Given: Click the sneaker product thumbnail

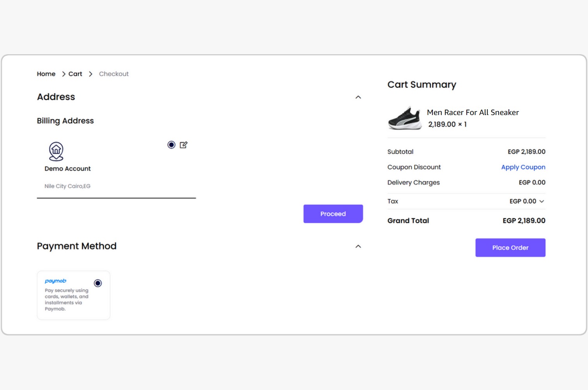Looking at the screenshot, I should [x=405, y=118].
